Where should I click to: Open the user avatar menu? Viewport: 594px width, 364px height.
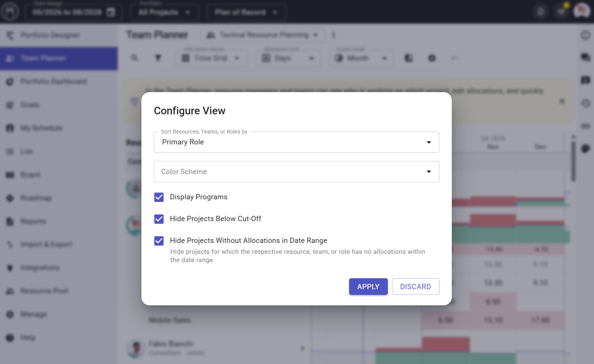coord(582,11)
